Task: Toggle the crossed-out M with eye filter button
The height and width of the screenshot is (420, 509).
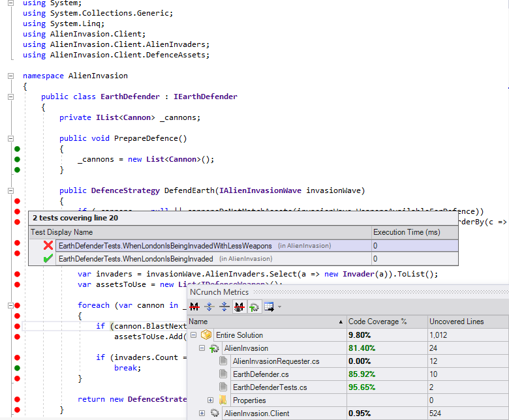Action: point(239,306)
